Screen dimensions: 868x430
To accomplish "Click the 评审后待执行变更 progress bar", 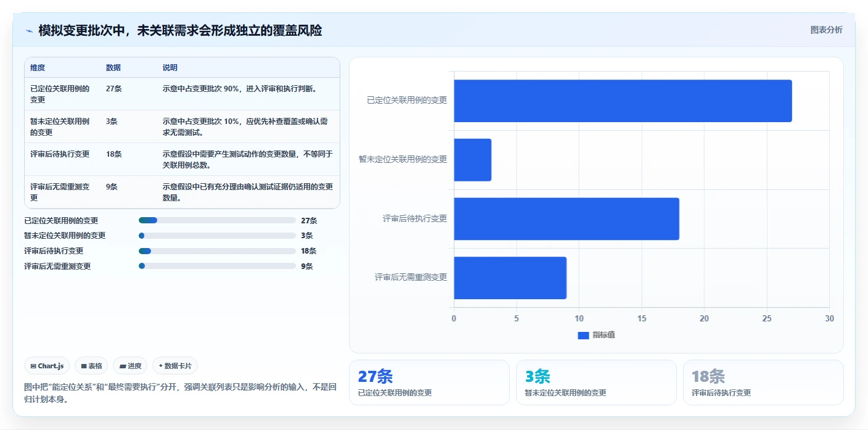I will tap(218, 251).
